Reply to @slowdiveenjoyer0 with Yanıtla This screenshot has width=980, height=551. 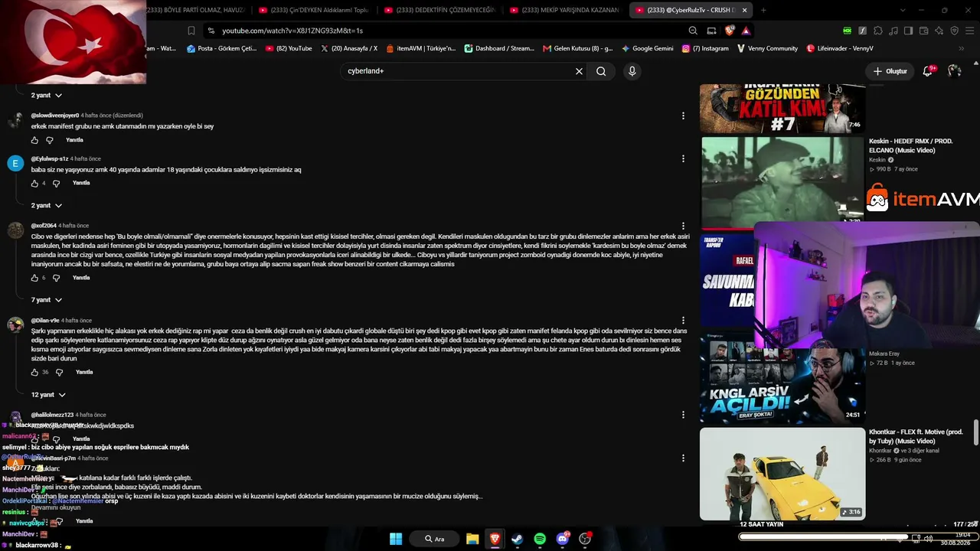[74, 140]
